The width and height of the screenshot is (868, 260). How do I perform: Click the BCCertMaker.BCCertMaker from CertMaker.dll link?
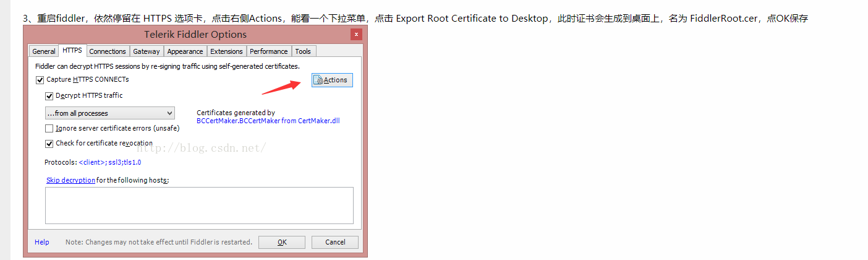click(x=268, y=121)
